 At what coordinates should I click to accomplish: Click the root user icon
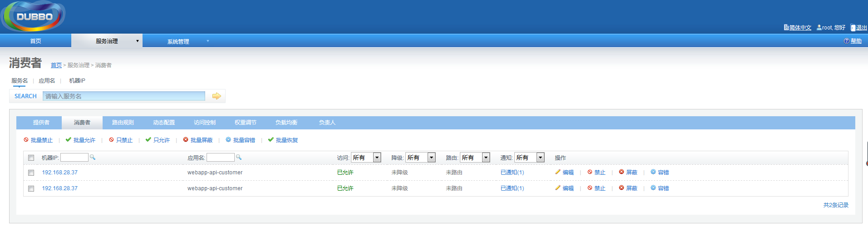coord(819,27)
